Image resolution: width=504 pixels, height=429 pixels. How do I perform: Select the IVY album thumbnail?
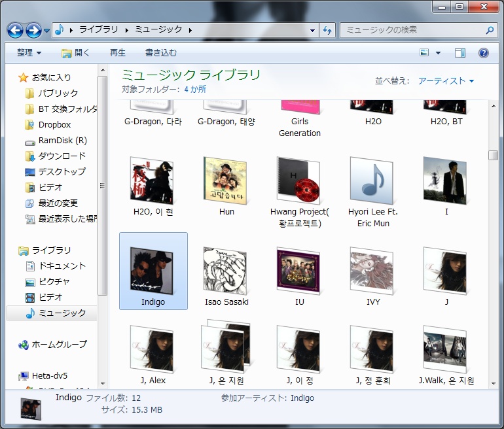click(x=373, y=271)
